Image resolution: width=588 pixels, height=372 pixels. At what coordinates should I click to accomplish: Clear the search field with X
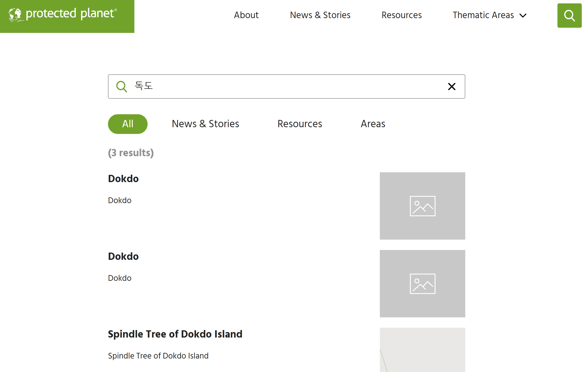[x=452, y=87]
